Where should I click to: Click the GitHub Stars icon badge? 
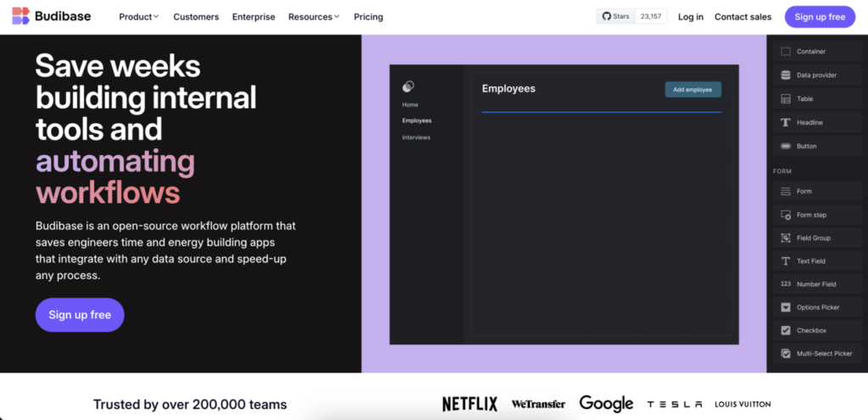click(x=606, y=16)
